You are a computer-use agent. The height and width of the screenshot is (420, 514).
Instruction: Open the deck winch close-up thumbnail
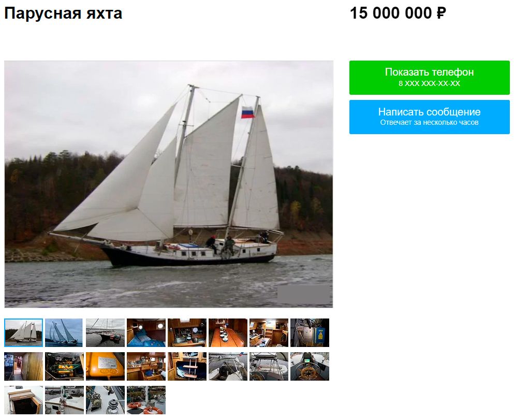[105, 400]
